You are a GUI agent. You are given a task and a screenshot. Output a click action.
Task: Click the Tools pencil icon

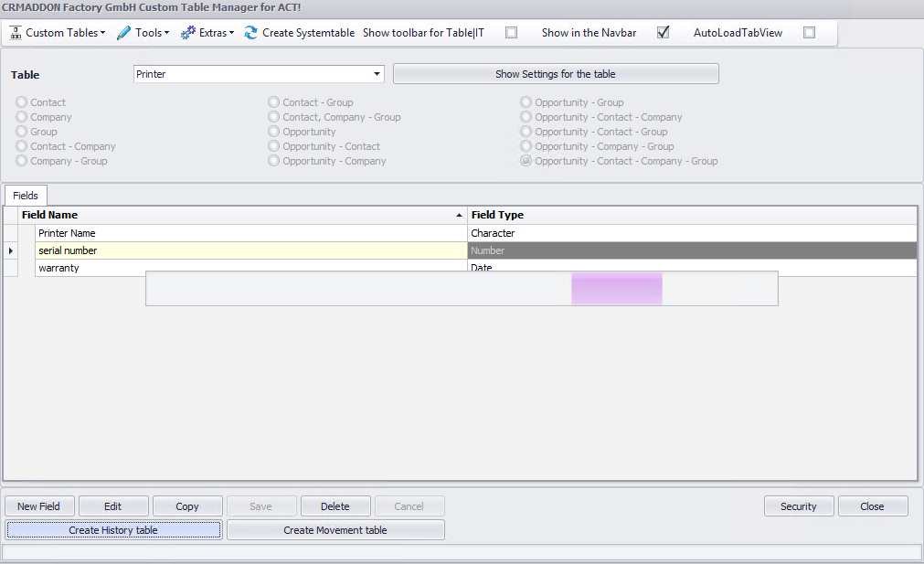(x=123, y=33)
